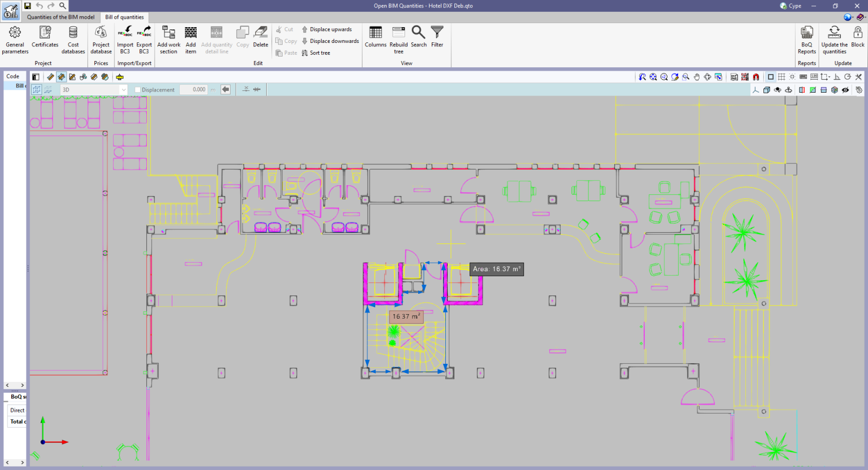Toggle hidden elements eye icon

[x=845, y=90]
